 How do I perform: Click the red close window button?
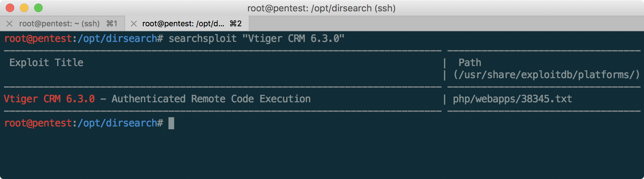point(10,8)
